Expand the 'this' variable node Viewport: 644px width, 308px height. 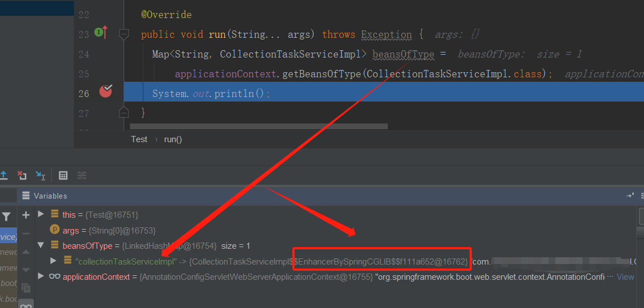tap(40, 214)
